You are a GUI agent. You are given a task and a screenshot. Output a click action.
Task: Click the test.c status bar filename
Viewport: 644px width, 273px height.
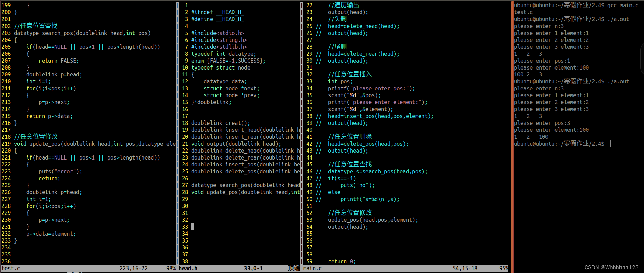click(x=11, y=268)
